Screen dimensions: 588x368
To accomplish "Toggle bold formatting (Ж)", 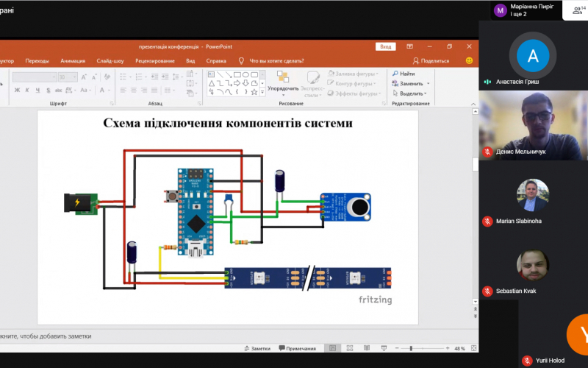I will coord(17,90).
